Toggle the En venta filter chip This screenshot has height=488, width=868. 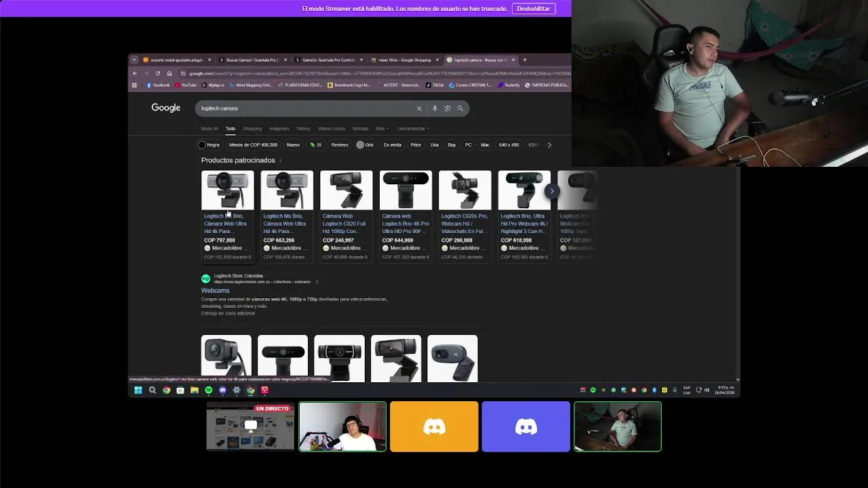pos(393,145)
